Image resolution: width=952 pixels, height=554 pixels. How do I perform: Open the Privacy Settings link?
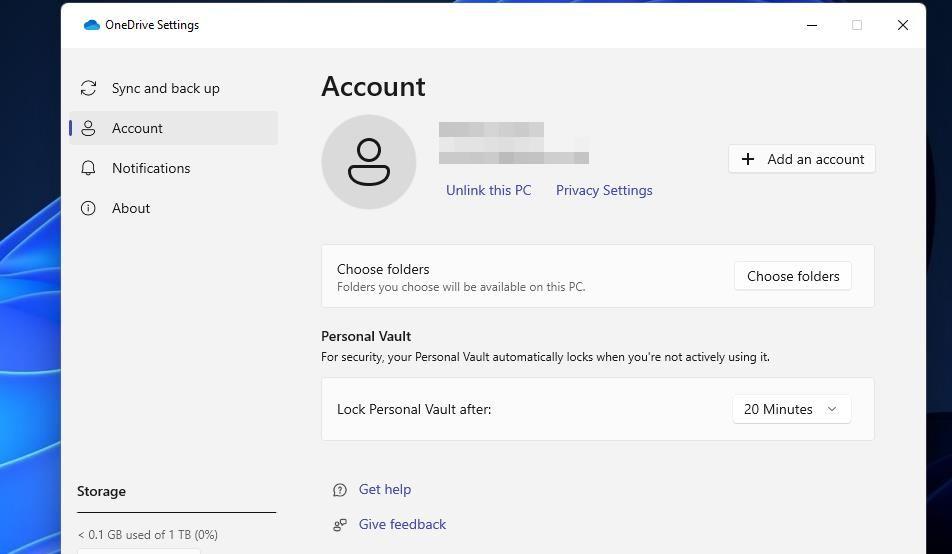604,190
